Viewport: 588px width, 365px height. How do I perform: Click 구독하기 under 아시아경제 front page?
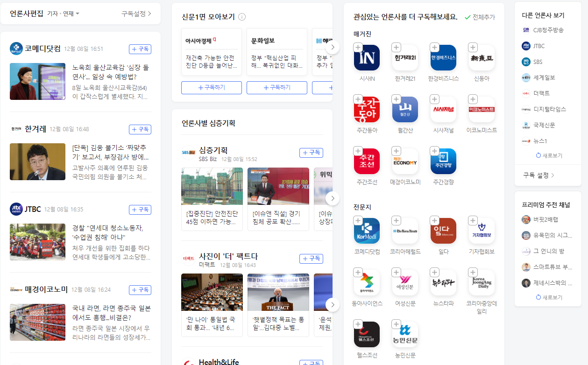click(212, 87)
